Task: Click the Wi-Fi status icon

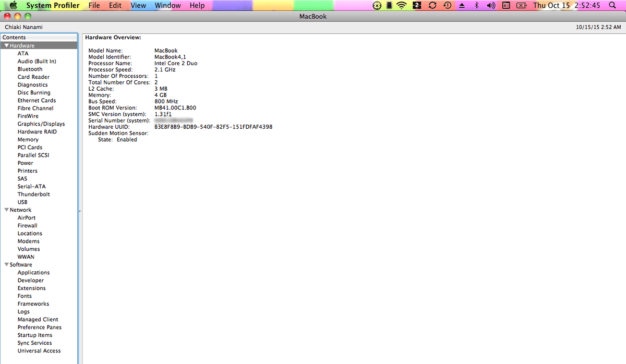Action: [x=401, y=5]
